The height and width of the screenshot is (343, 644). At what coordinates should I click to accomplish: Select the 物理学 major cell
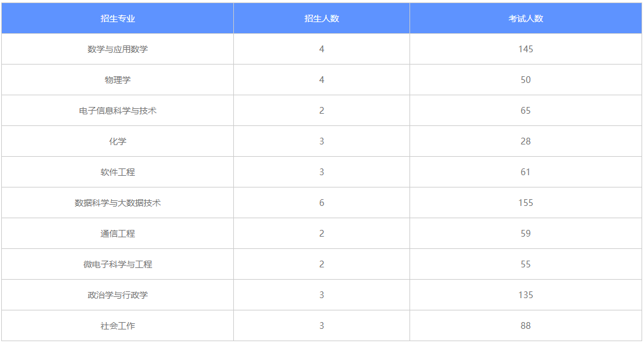[x=117, y=80]
